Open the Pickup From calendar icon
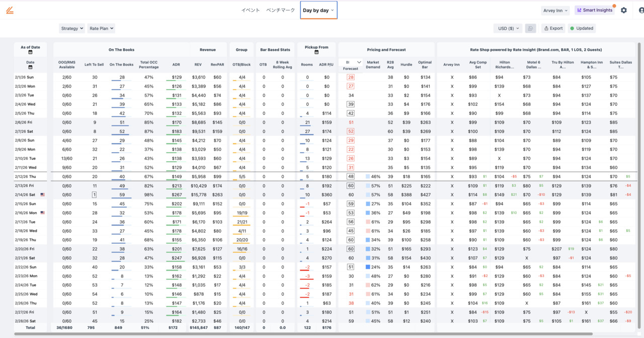Screen dimensions: 644x338 [316, 52]
